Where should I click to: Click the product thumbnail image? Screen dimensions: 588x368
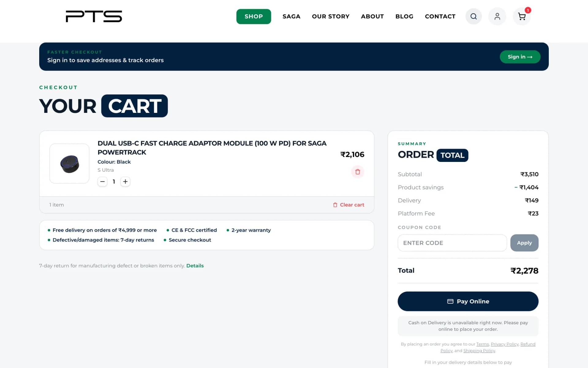(70, 163)
